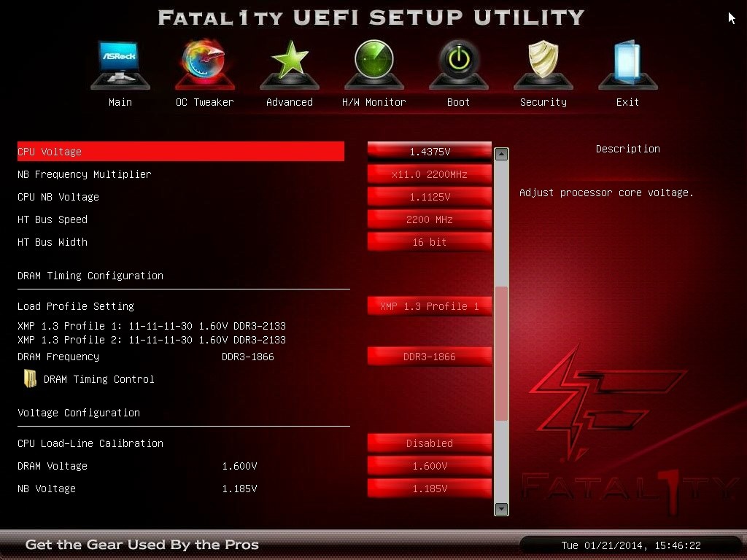Change the DRAM Voltage 1.600V value button
Screen dimensions: 747x560
pyautogui.click(x=430, y=466)
